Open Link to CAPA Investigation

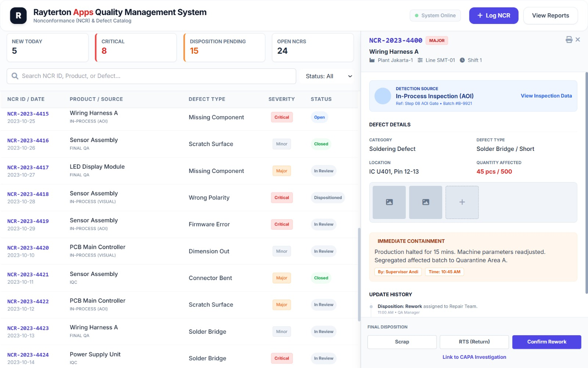pos(474,357)
